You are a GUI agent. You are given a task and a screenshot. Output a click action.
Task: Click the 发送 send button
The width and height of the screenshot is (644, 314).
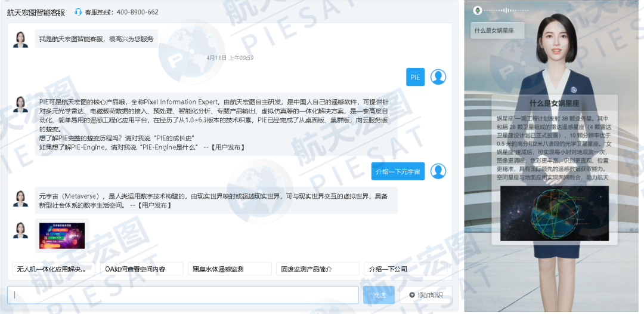[x=379, y=295]
